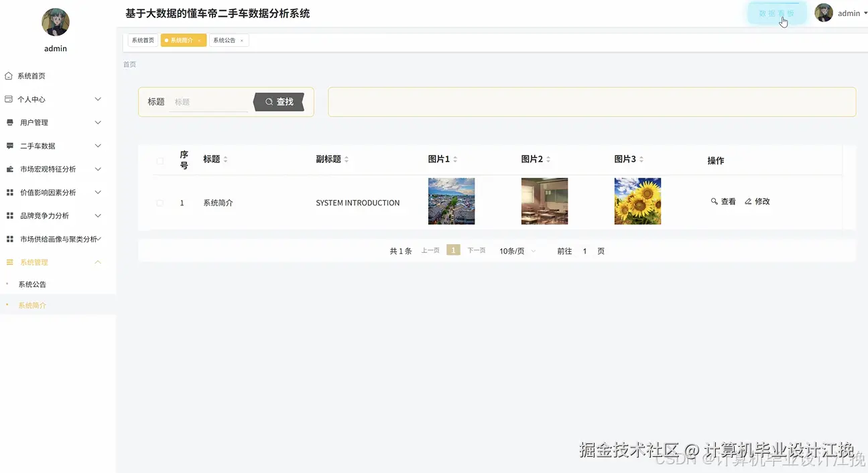Click the 价值影响因素分析 grid icon
This screenshot has width=868, height=473.
10,193
